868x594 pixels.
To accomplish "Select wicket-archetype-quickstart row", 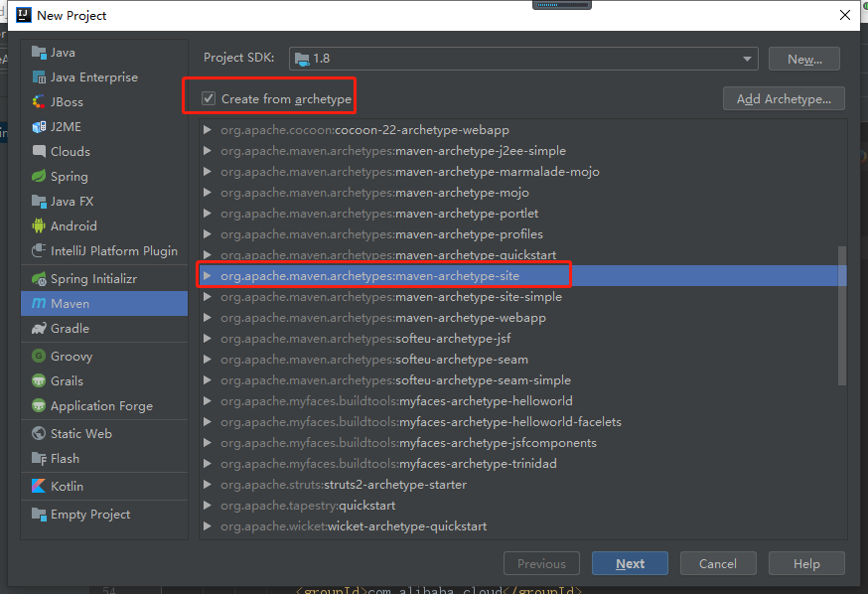I will [x=522, y=525].
